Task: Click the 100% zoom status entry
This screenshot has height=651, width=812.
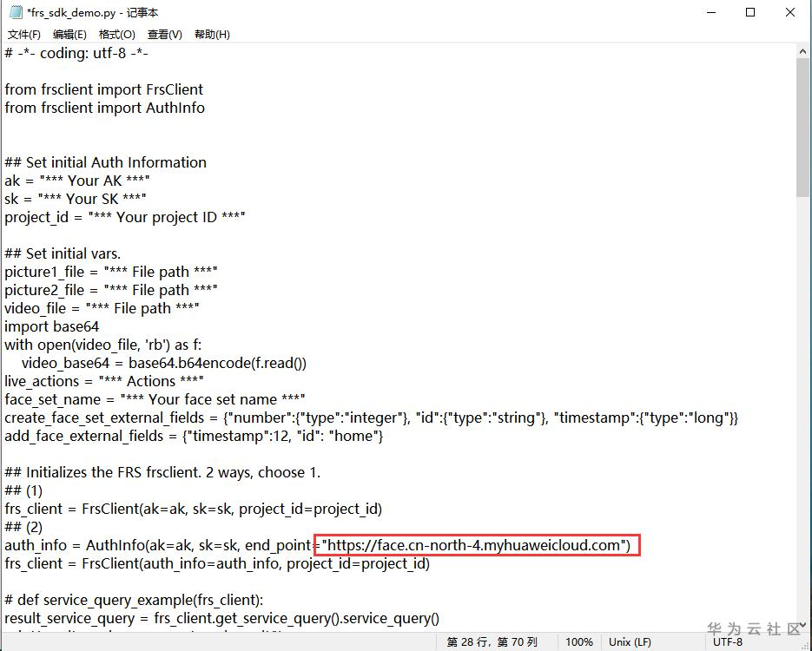Action: 579,642
